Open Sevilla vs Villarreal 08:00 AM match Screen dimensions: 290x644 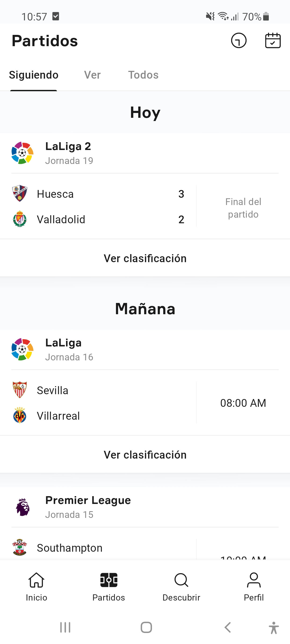coord(145,403)
